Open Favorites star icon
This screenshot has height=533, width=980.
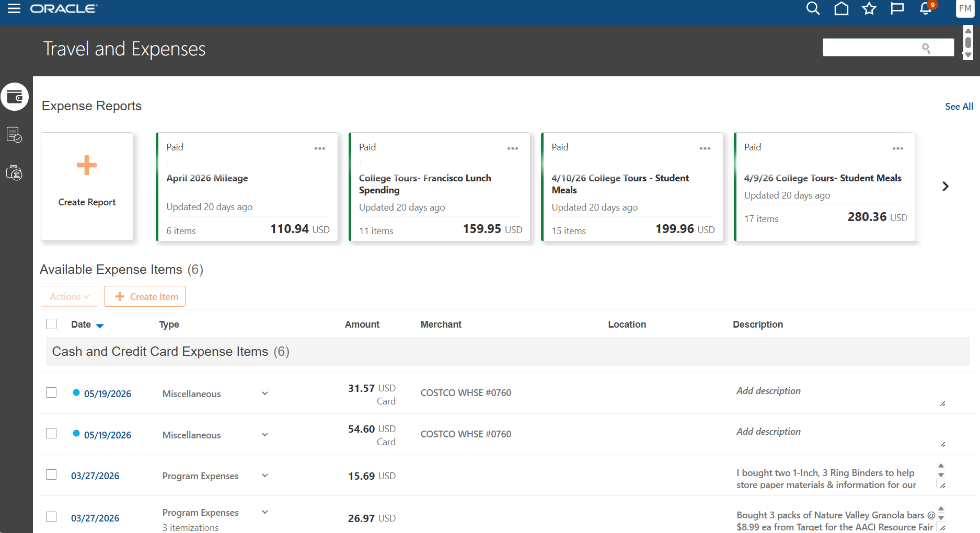click(869, 8)
